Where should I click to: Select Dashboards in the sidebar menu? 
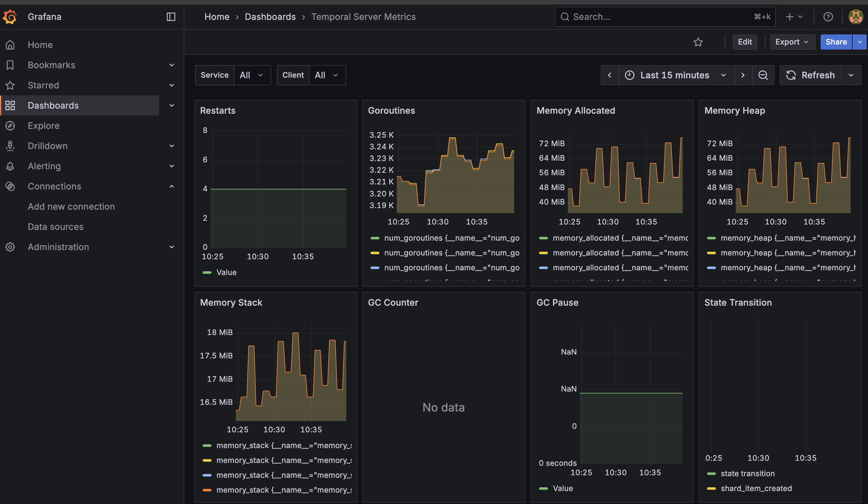53,105
